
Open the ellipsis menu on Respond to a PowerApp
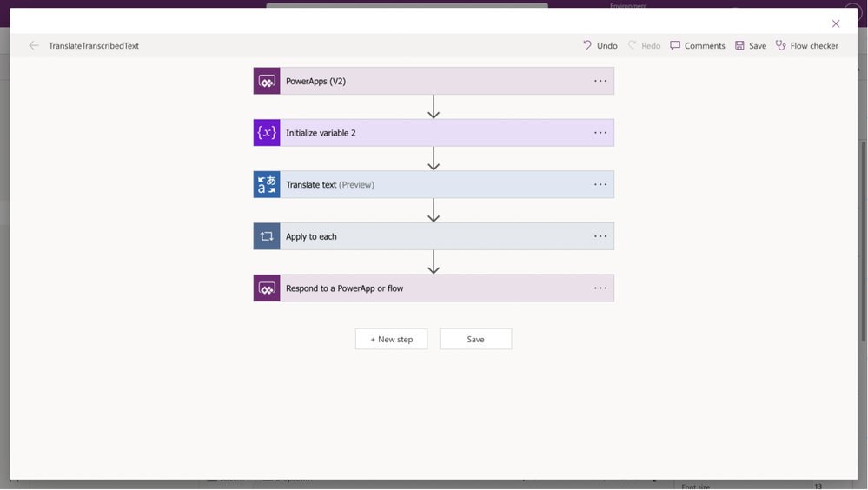(x=600, y=288)
